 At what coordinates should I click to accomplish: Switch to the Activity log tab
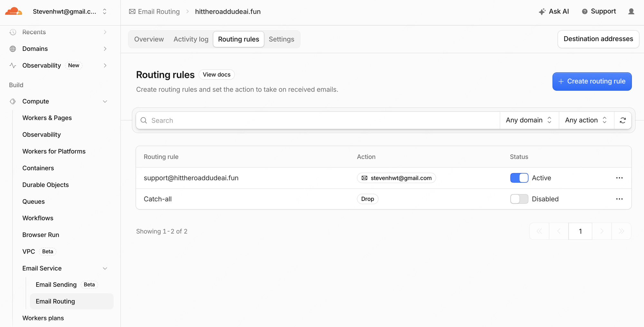click(191, 39)
